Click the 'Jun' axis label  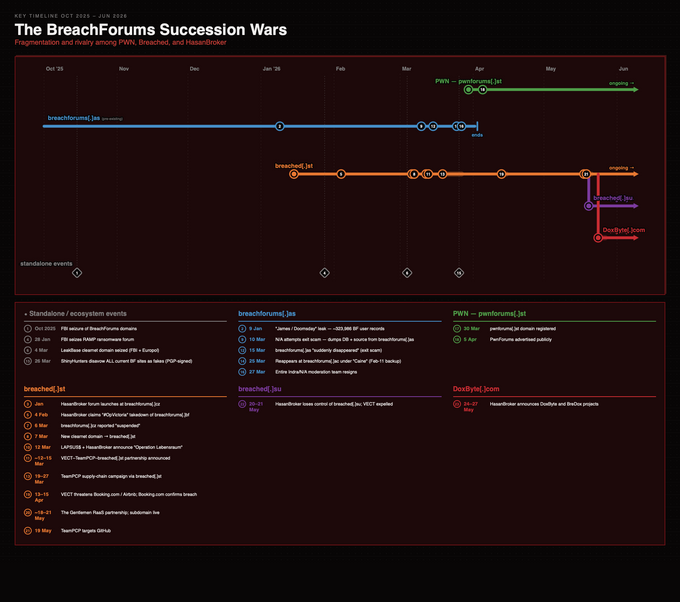pos(623,69)
